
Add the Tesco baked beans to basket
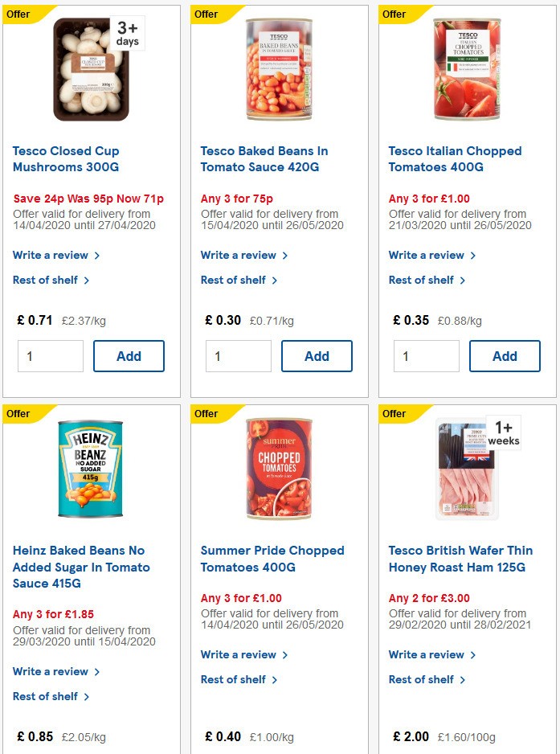[317, 356]
